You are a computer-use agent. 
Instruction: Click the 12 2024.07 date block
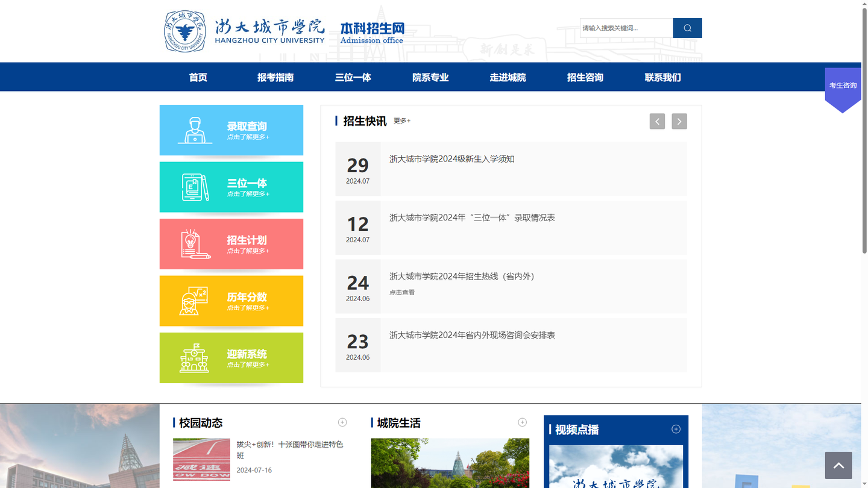[x=358, y=228]
